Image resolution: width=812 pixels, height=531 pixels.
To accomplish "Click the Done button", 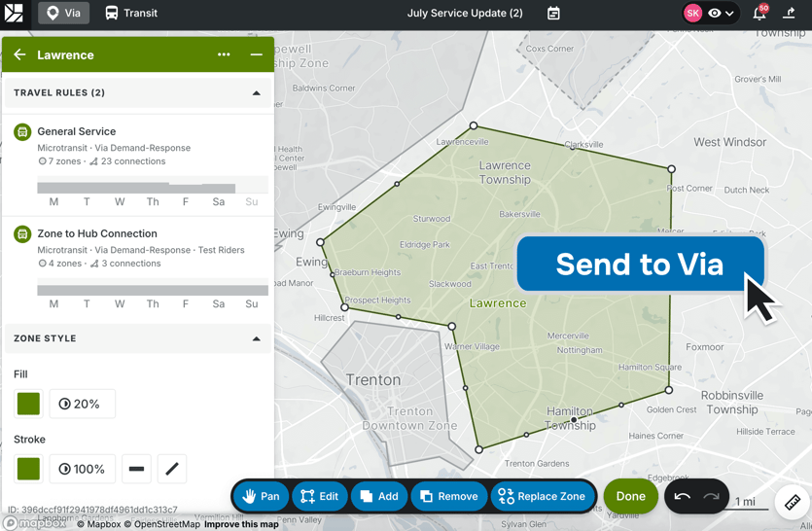I will 631,496.
